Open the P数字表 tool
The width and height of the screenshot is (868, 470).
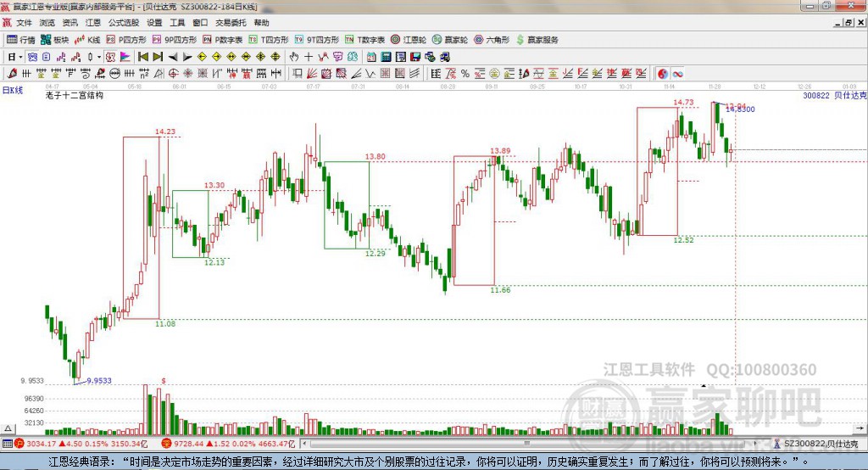click(223, 39)
